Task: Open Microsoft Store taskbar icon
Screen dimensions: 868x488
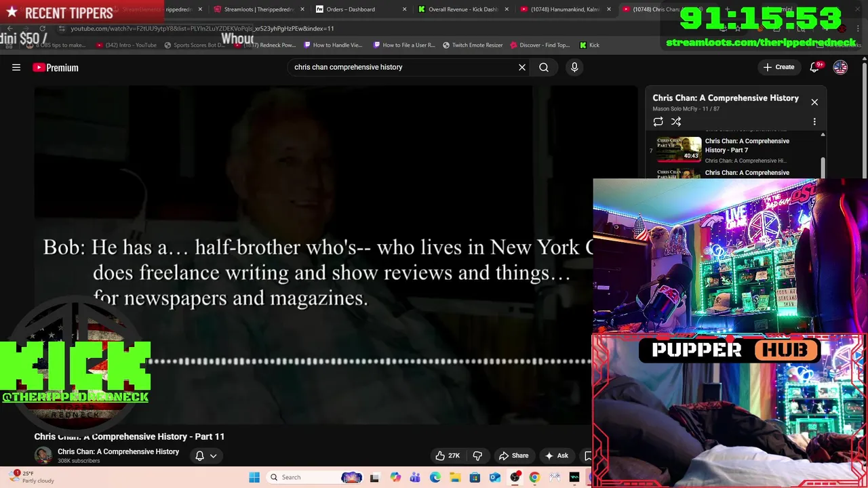Action: pyautogui.click(x=475, y=478)
